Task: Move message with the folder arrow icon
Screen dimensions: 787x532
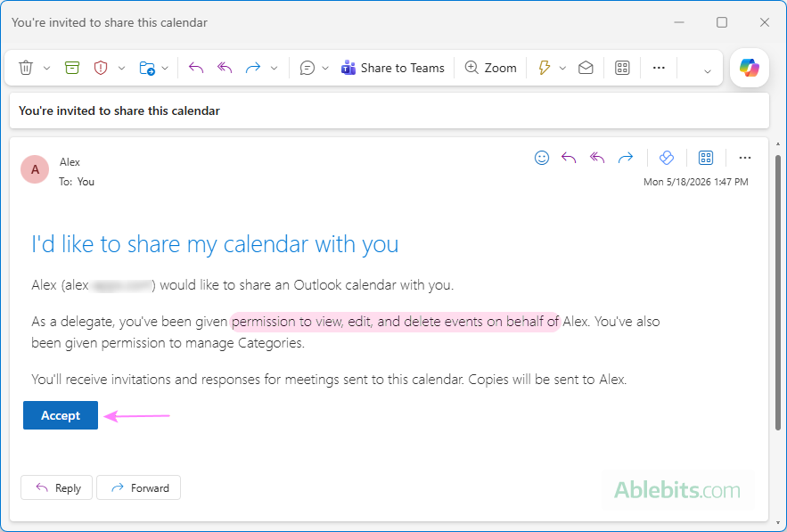Action: coord(147,68)
